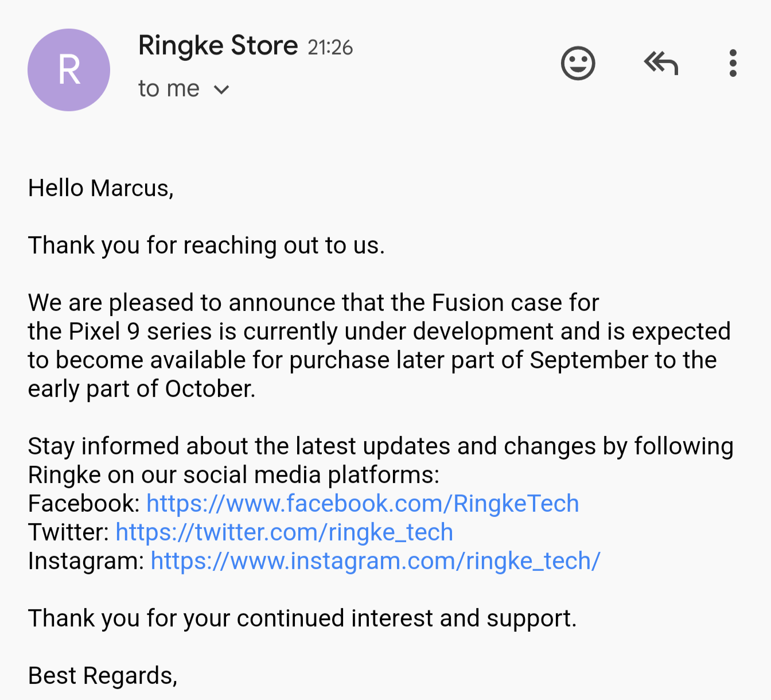Viewport: 771px width, 700px height.
Task: Tap the "Hello Marcus," greeting line
Action: 101,188
